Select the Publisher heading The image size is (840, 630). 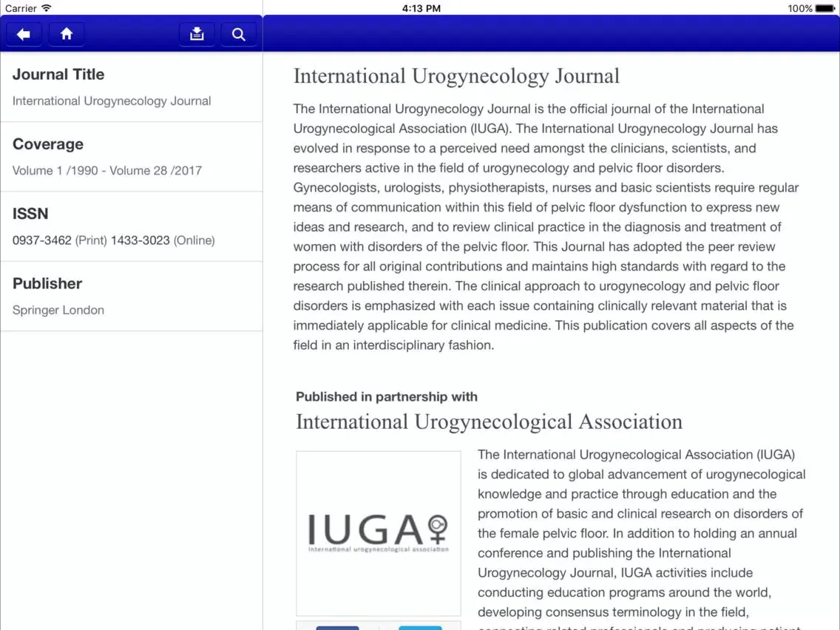(47, 283)
